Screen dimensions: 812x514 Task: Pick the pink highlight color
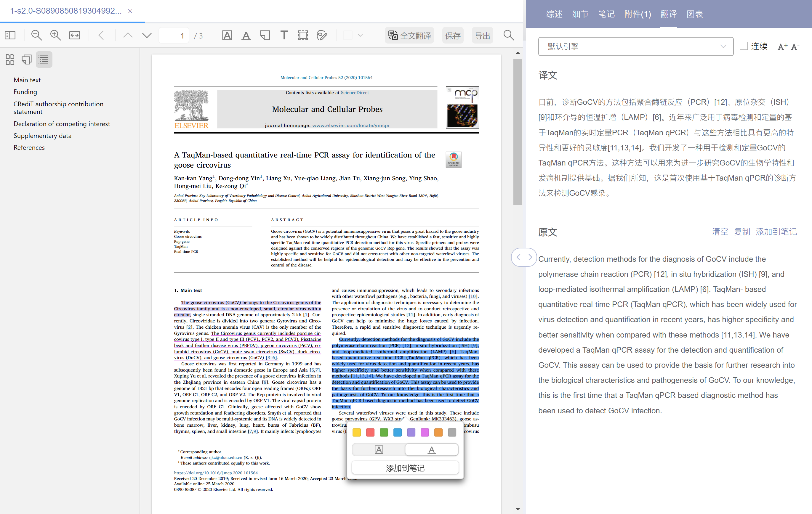425,432
